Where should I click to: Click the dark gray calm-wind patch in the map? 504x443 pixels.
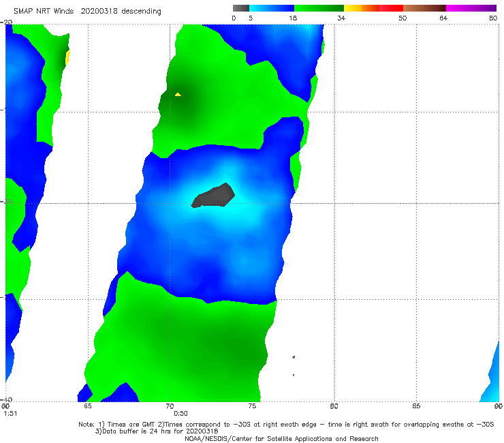[213, 196]
